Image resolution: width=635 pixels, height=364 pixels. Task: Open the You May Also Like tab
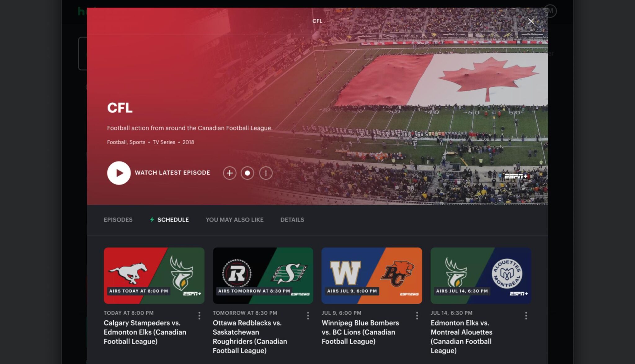coord(234,220)
